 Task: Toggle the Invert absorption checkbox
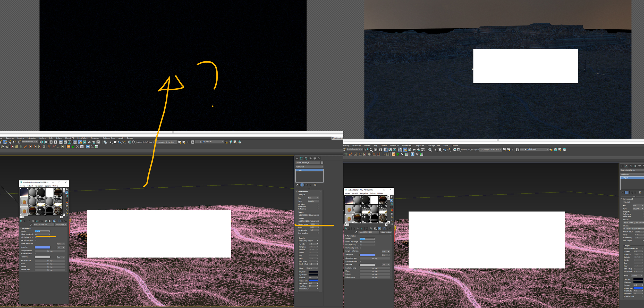click(36, 254)
